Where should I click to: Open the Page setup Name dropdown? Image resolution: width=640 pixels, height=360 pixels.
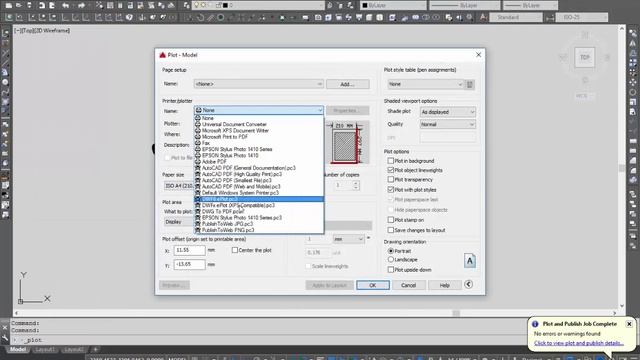coord(259,84)
